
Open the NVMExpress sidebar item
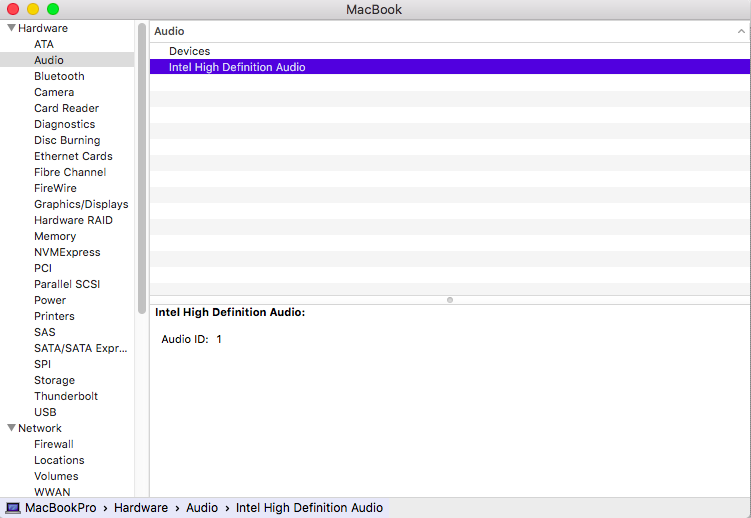tap(67, 252)
